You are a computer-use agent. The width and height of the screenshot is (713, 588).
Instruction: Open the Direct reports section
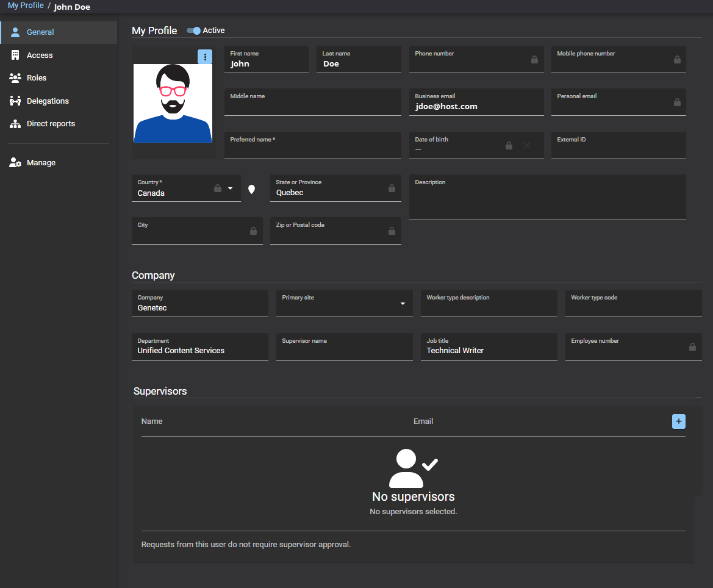point(59,124)
